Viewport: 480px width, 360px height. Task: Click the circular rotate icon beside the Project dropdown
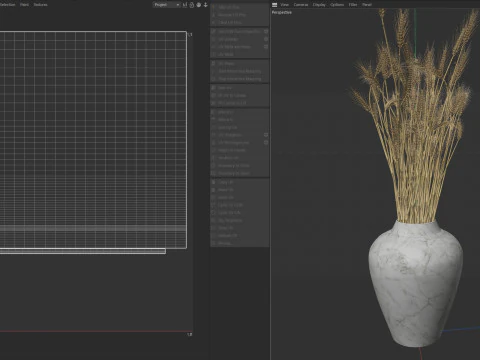(x=192, y=5)
